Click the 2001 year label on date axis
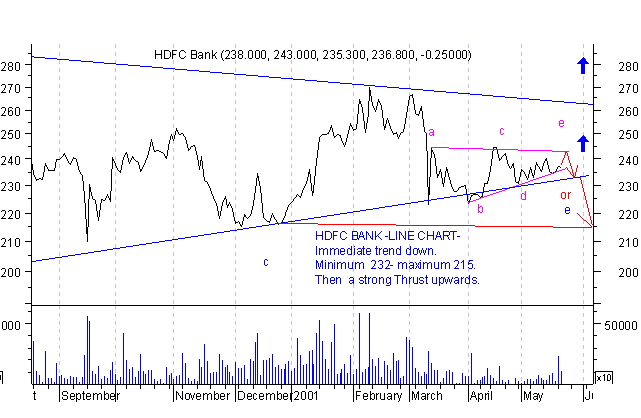Image resolution: width=641 pixels, height=418 pixels. (x=305, y=396)
